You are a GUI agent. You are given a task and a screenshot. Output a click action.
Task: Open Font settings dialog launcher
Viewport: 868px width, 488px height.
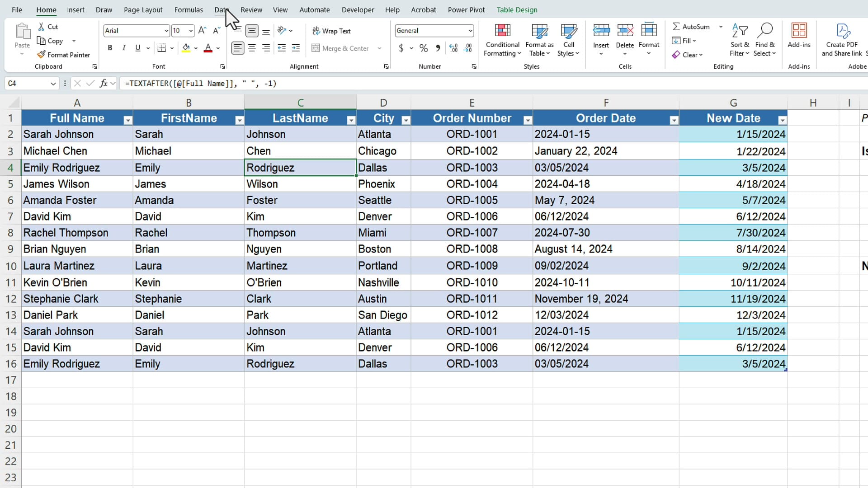click(x=222, y=66)
